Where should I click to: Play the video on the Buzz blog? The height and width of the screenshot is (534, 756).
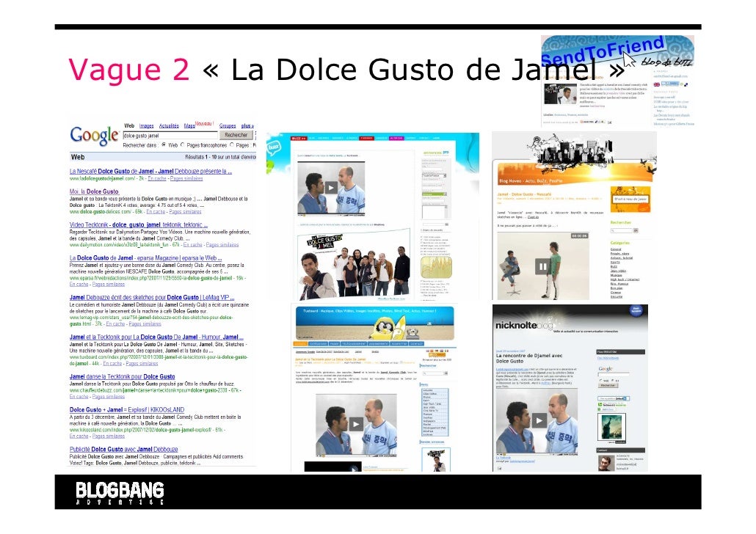(331, 188)
